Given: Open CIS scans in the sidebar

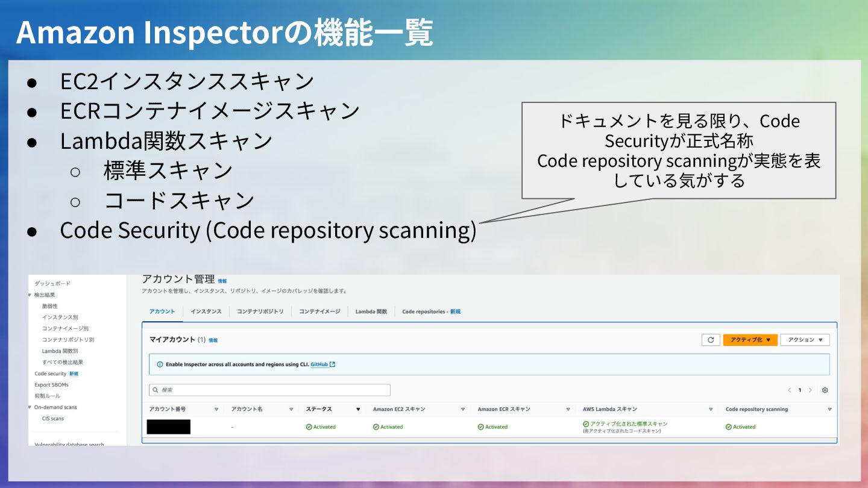Looking at the screenshot, I should (x=52, y=418).
